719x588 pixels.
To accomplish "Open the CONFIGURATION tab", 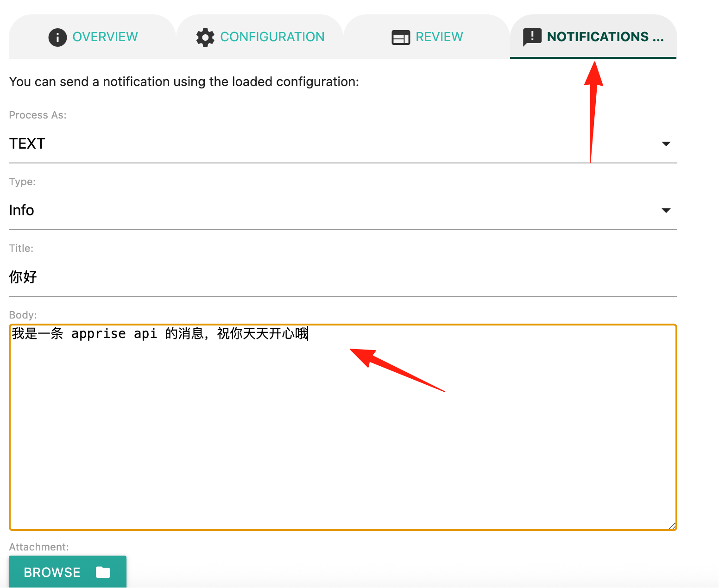I will [x=260, y=37].
